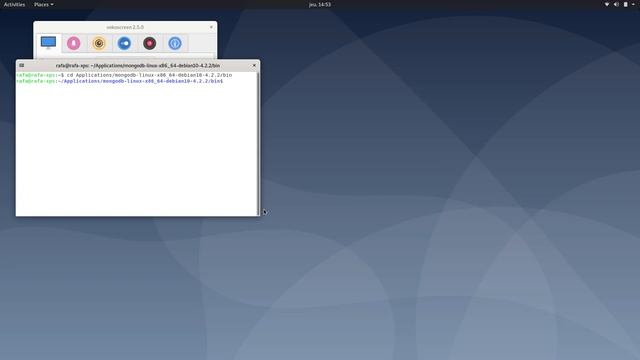Open the system menu dropdown arrow
Screen dimensions: 640x360
tap(633, 4)
